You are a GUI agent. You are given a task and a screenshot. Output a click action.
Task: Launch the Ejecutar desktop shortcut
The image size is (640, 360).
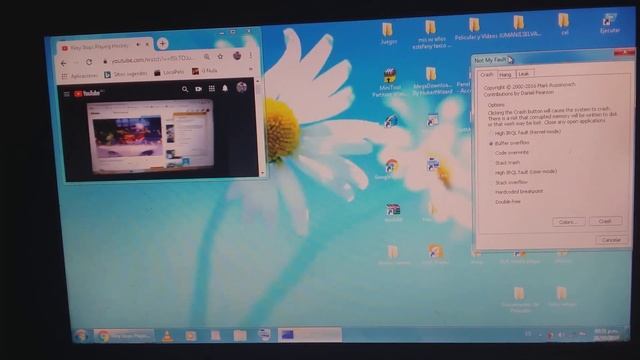[609, 23]
